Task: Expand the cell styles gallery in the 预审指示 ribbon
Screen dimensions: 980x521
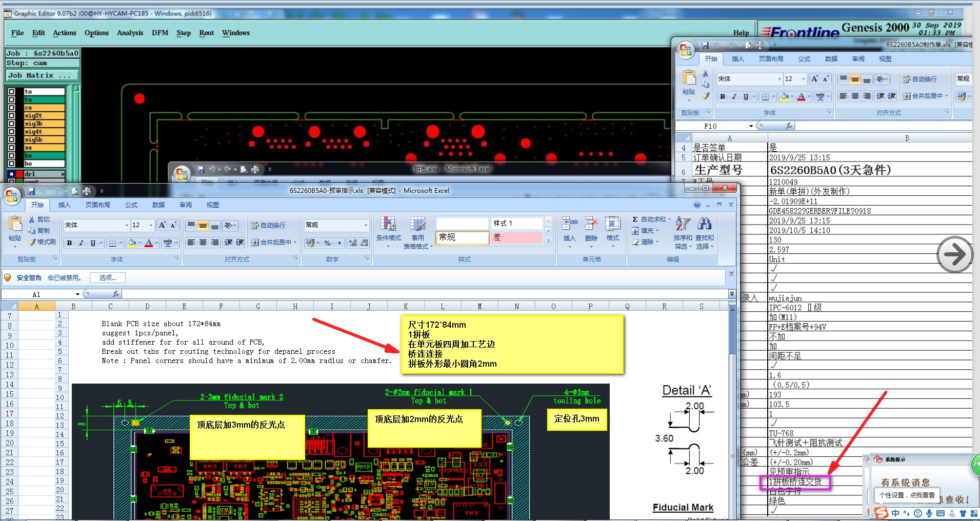Action: pos(548,241)
